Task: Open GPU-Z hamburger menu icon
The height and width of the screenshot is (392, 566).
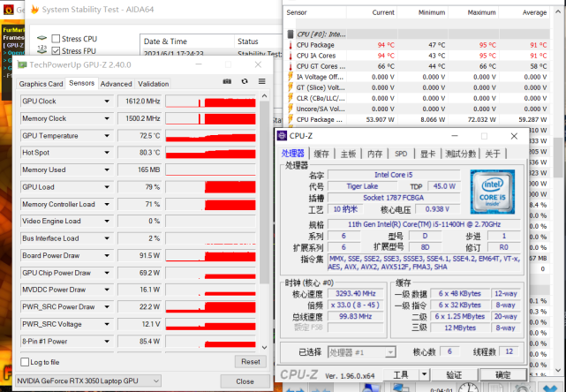Action: click(262, 81)
